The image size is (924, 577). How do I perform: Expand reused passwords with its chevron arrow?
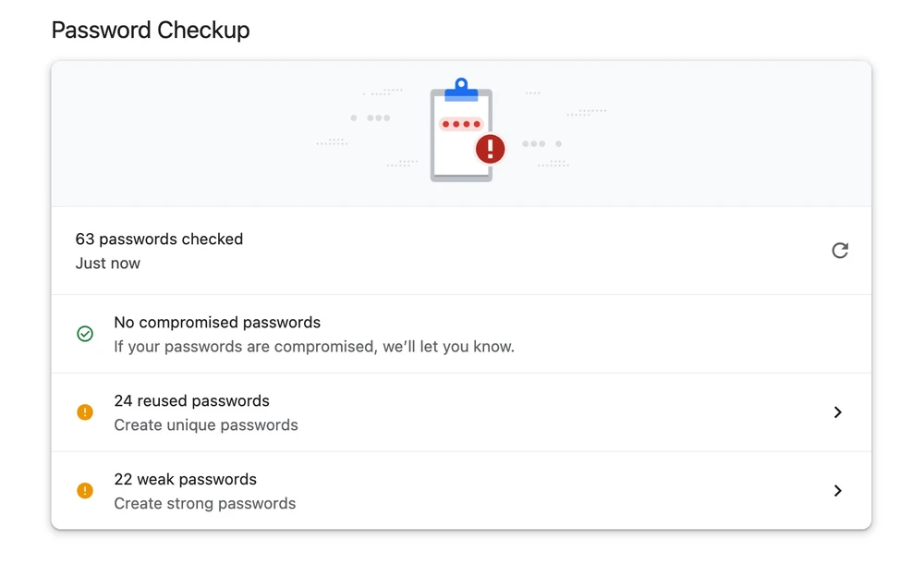coord(838,412)
